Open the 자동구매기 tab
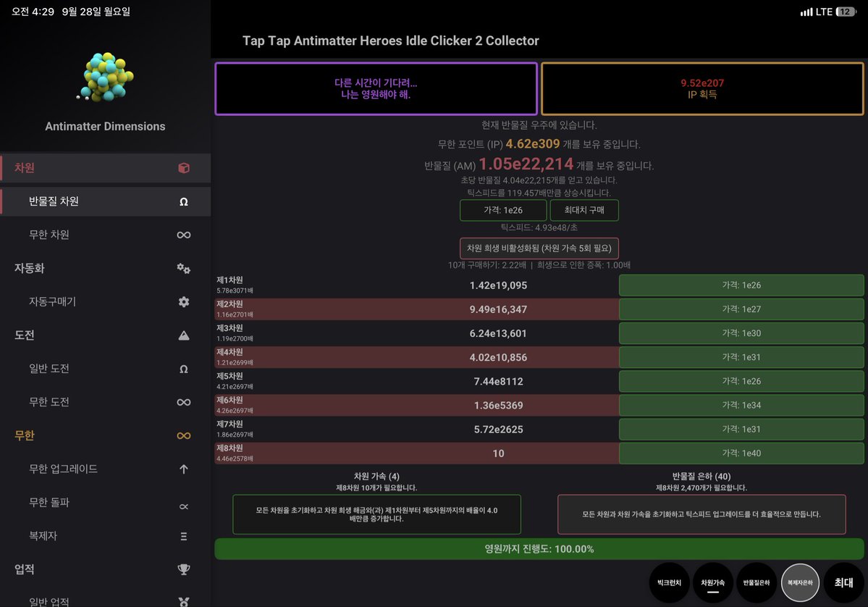Image resolution: width=868 pixels, height=607 pixels. pos(105,302)
